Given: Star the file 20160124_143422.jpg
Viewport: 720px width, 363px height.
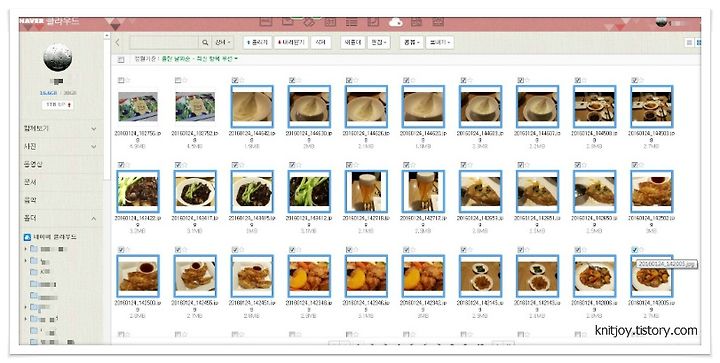Looking at the screenshot, I should point(128,165).
